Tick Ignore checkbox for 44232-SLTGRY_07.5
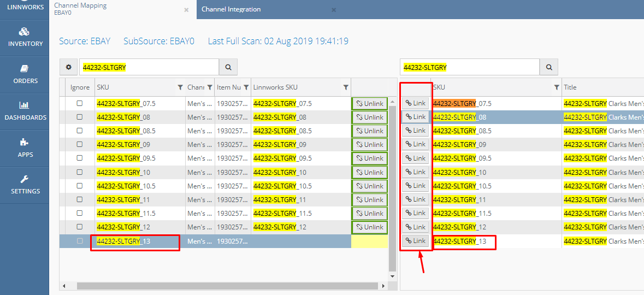644x295 pixels. [x=80, y=103]
